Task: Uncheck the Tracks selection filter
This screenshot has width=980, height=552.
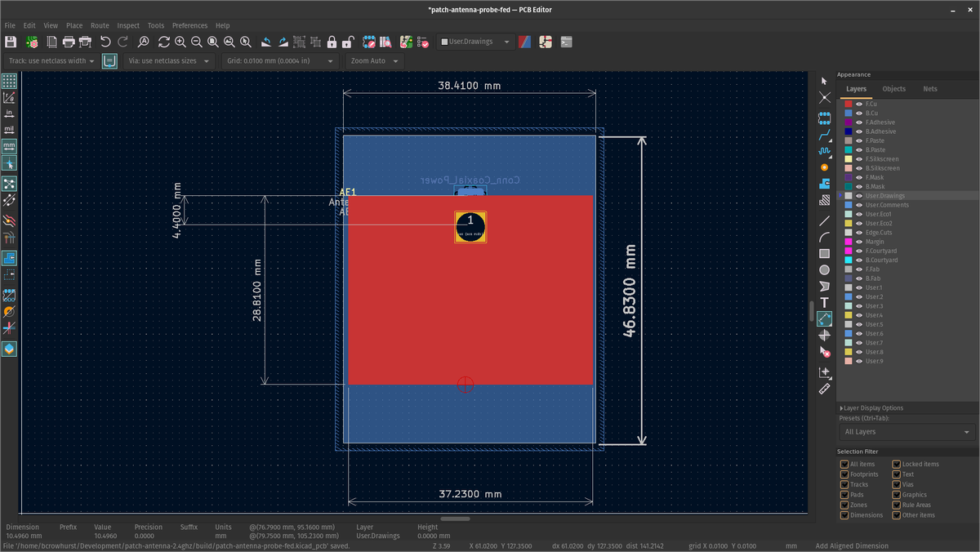Action: (844, 484)
